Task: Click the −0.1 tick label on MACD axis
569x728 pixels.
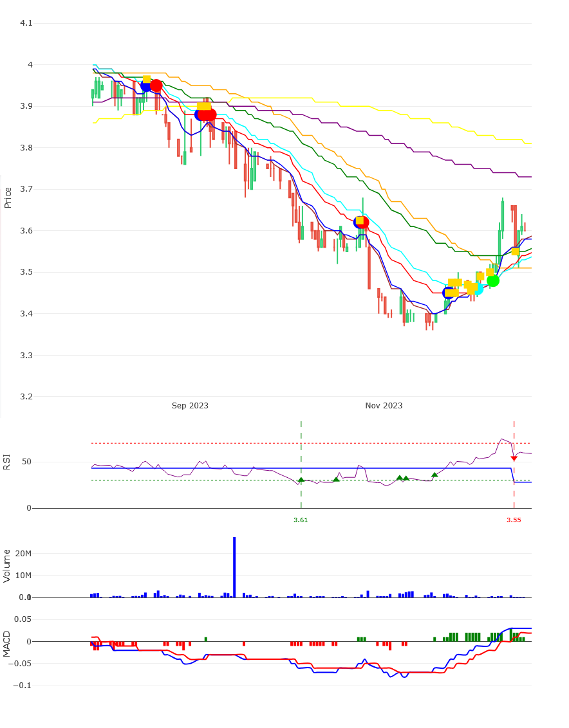Action: 21,686
